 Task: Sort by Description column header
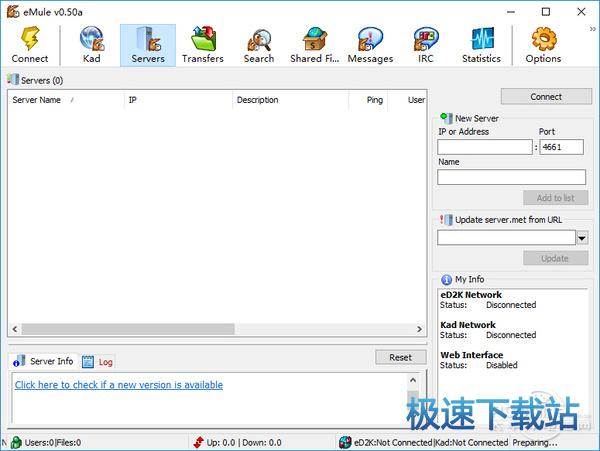click(x=290, y=100)
